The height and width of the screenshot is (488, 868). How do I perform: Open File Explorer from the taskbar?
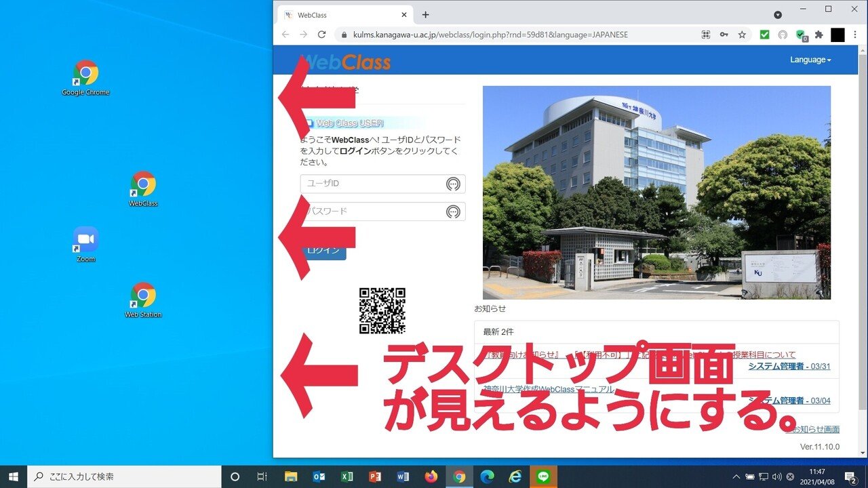[291, 476]
